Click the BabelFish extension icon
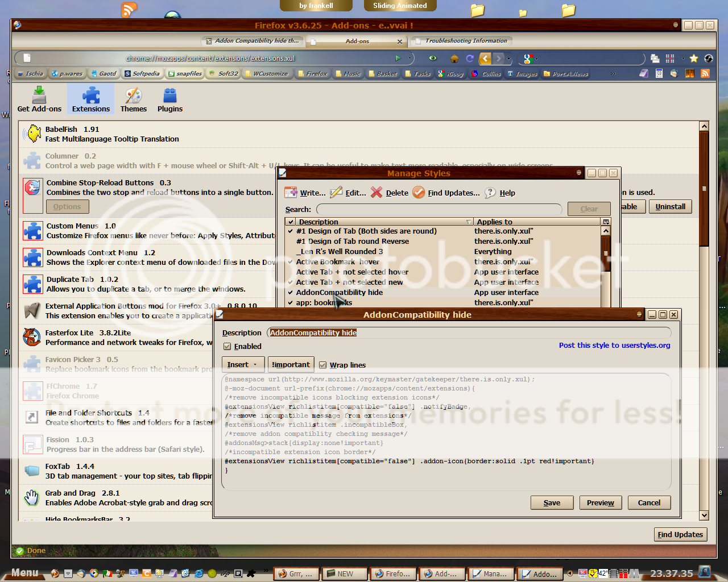The width and height of the screenshot is (728, 582). pyautogui.click(x=34, y=134)
